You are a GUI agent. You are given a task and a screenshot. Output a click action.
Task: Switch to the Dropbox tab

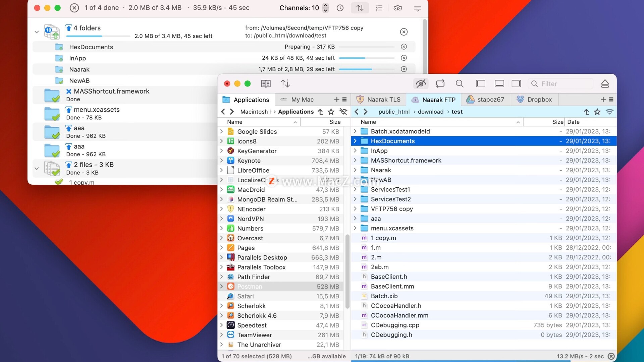point(534,100)
